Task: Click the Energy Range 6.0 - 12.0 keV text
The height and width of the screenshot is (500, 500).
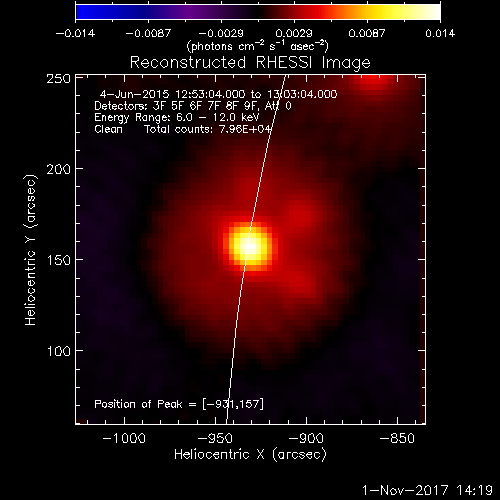Action: pos(176,117)
